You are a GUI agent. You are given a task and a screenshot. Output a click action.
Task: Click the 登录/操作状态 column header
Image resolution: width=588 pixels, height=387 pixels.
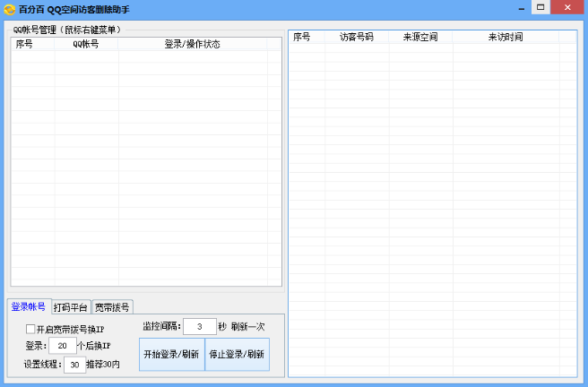pos(193,44)
